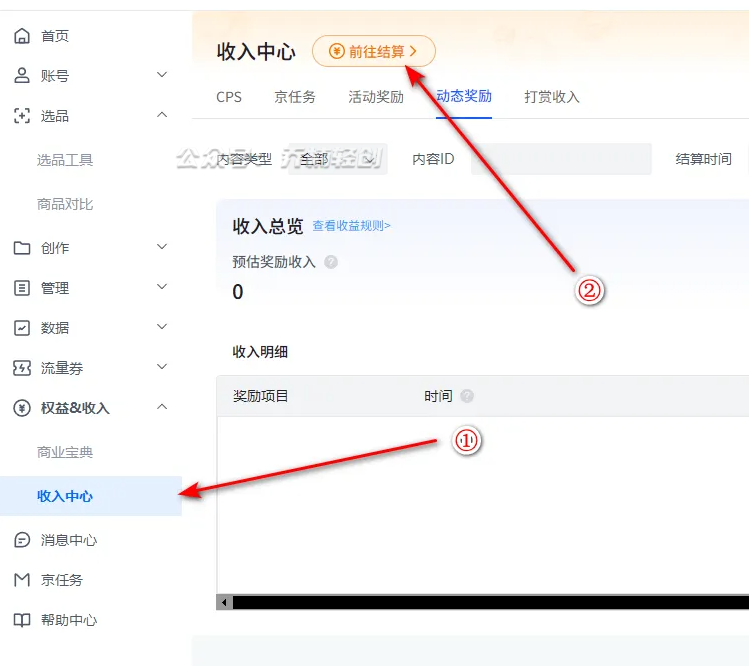
Task: Click the product selection icon
Action: pos(22,116)
